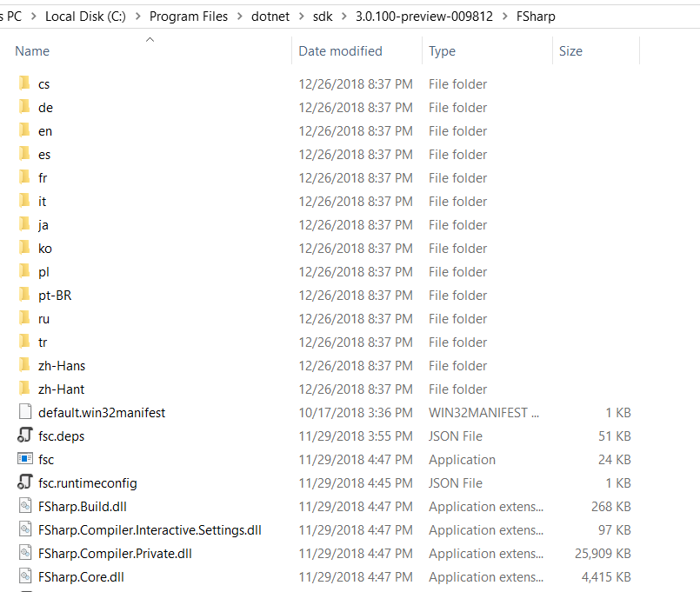Image resolution: width=700 pixels, height=592 pixels.
Task: Select FSharp.Compiler.Interactive.Settings.dll name
Action: tap(150, 530)
